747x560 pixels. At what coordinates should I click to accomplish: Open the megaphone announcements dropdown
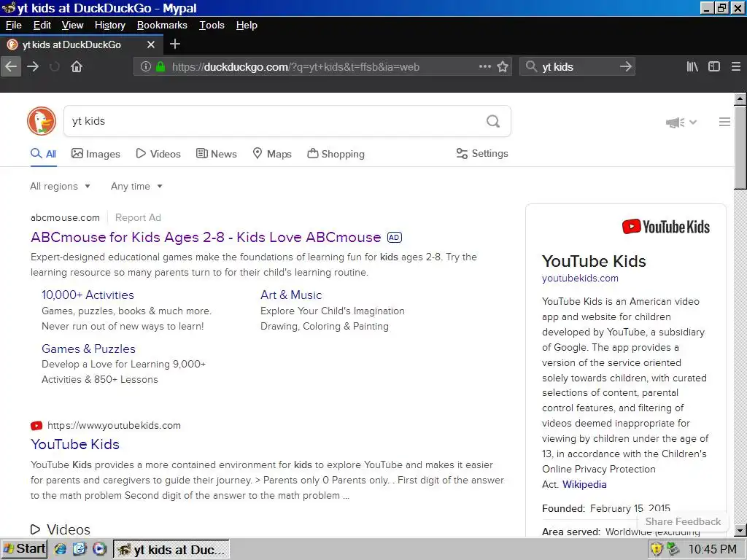681,122
